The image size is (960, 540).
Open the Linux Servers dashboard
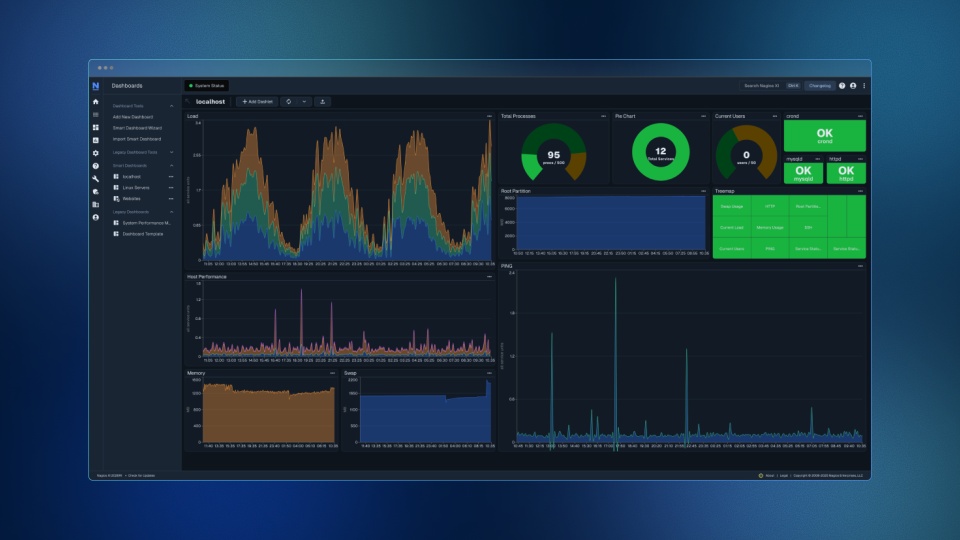pos(136,188)
